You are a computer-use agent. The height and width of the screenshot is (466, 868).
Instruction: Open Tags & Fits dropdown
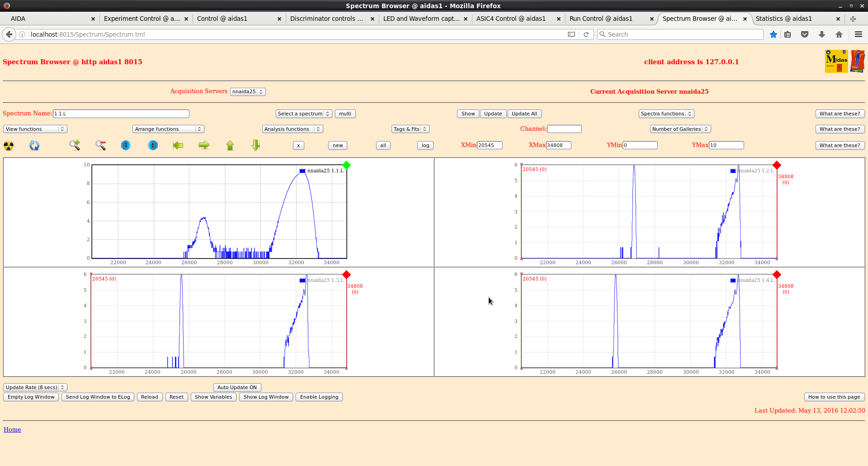(410, 129)
